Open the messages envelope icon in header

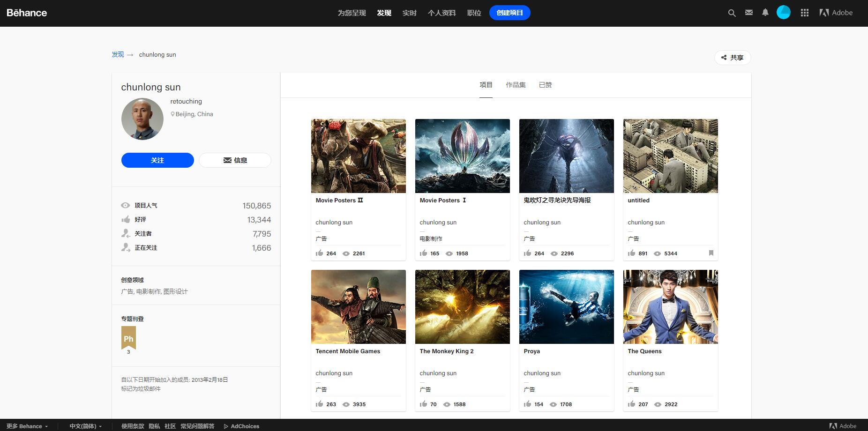749,13
